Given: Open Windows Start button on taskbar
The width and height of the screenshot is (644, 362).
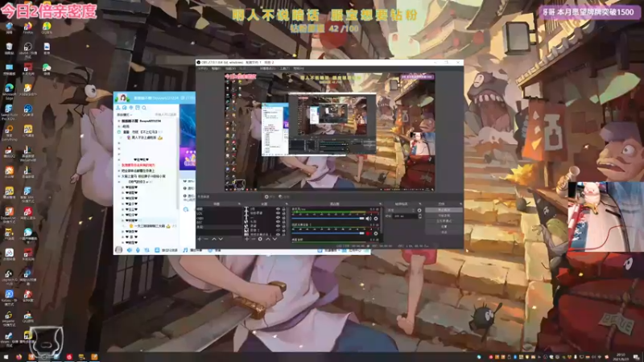Looking at the screenshot, I should [x=6, y=357].
